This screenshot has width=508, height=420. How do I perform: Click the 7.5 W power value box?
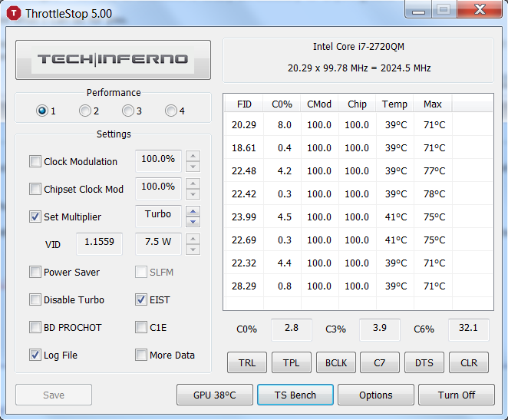click(x=158, y=244)
